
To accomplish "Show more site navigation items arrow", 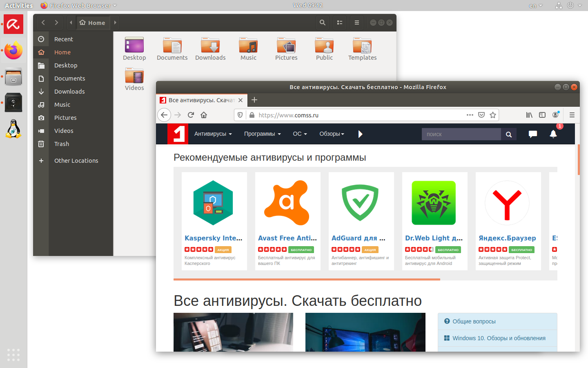I will [360, 134].
